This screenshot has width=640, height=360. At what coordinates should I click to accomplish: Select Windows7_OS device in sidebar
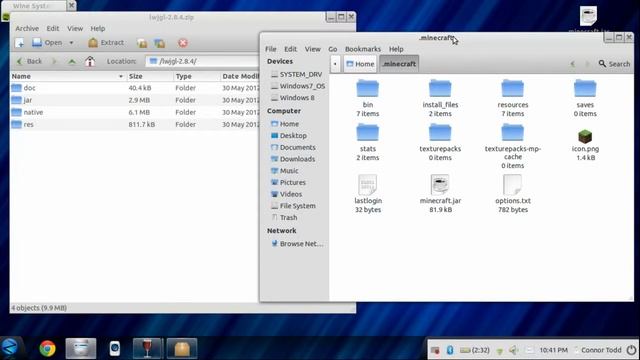click(298, 86)
